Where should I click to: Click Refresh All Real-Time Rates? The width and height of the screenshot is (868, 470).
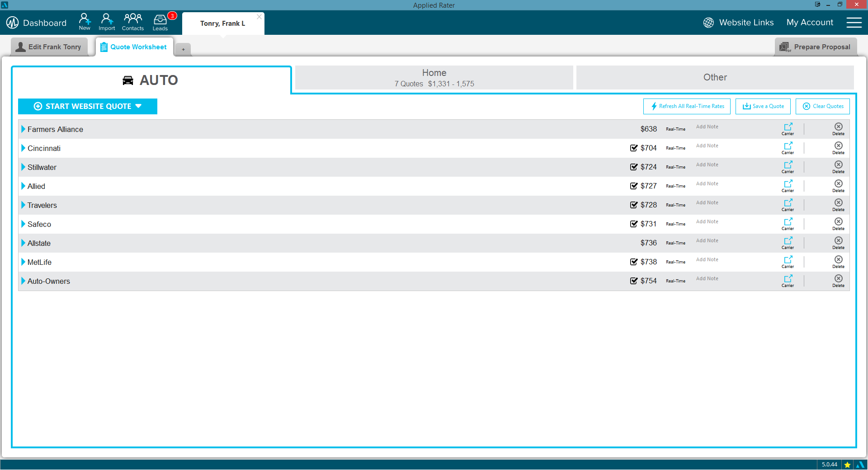click(687, 106)
